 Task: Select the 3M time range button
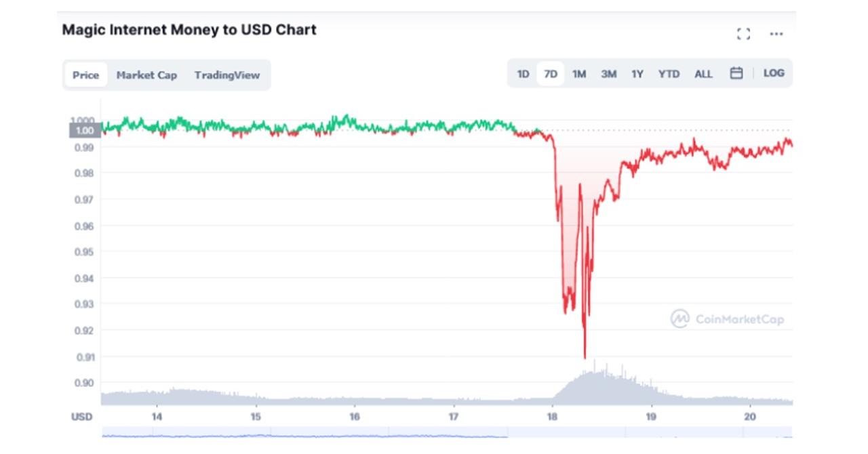(x=610, y=73)
